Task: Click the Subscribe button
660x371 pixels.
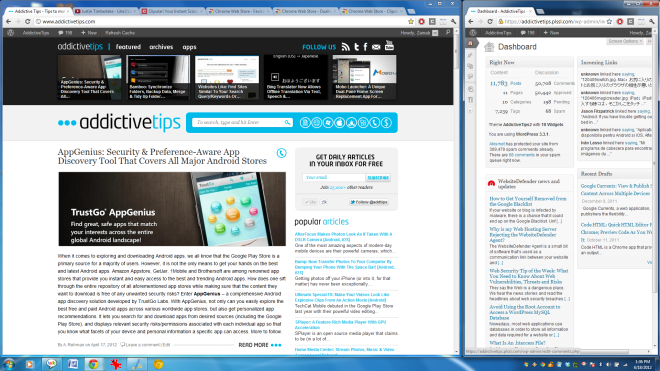Action: (378, 178)
